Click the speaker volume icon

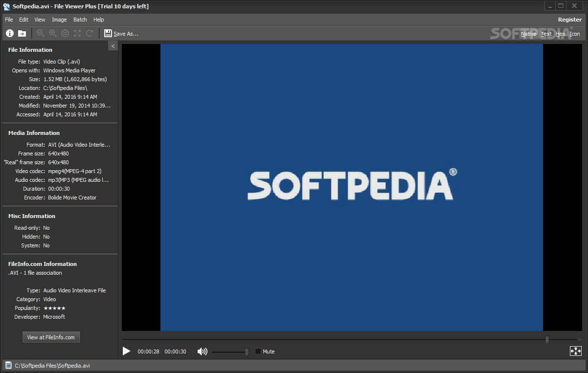202,351
